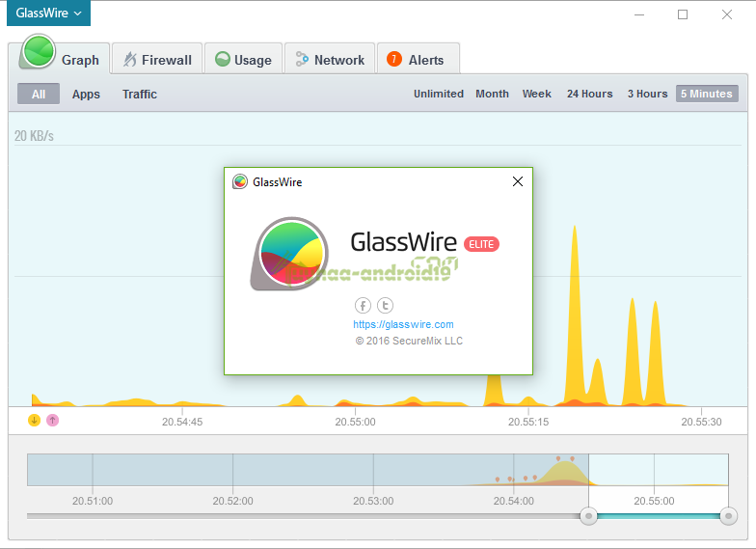
Task: Set time range to Week
Action: (x=536, y=94)
